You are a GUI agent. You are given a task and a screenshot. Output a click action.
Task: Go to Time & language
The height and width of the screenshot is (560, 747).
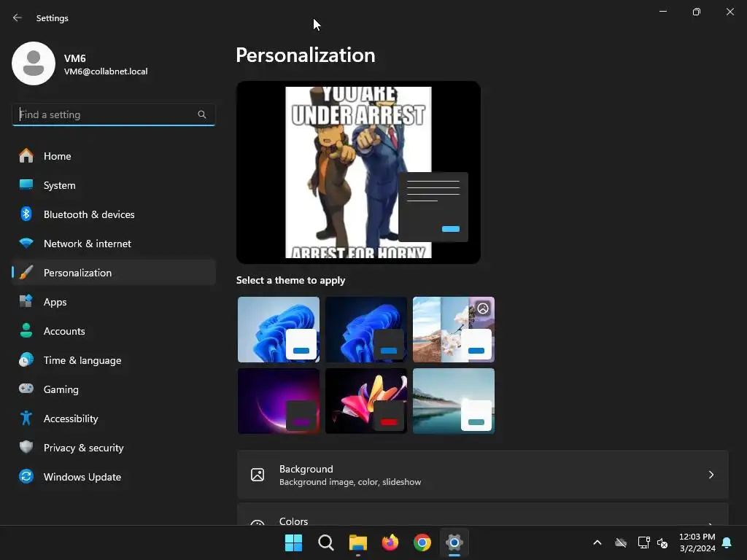(113, 360)
